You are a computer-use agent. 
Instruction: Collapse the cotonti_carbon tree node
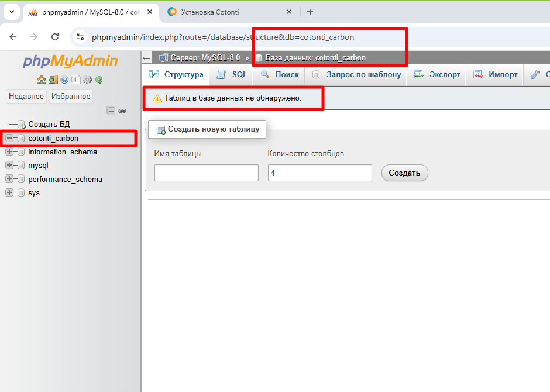click(9, 138)
